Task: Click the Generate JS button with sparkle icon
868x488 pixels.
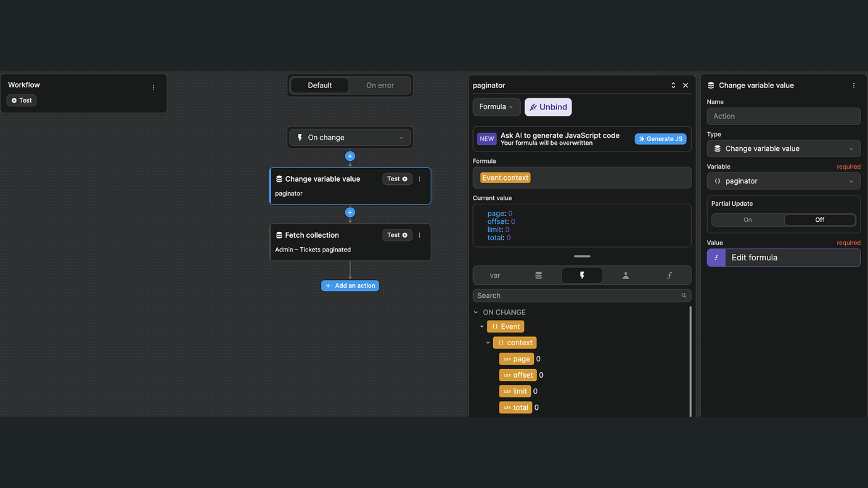Action: (x=660, y=139)
